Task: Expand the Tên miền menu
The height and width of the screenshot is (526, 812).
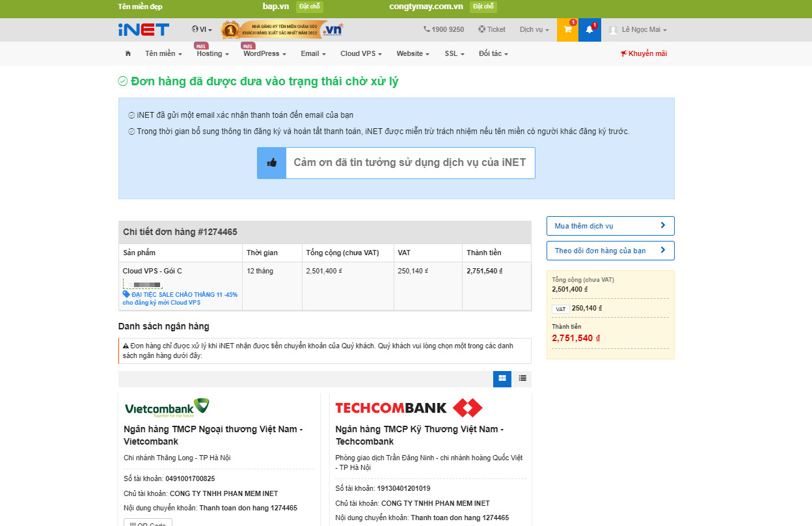Action: tap(163, 53)
